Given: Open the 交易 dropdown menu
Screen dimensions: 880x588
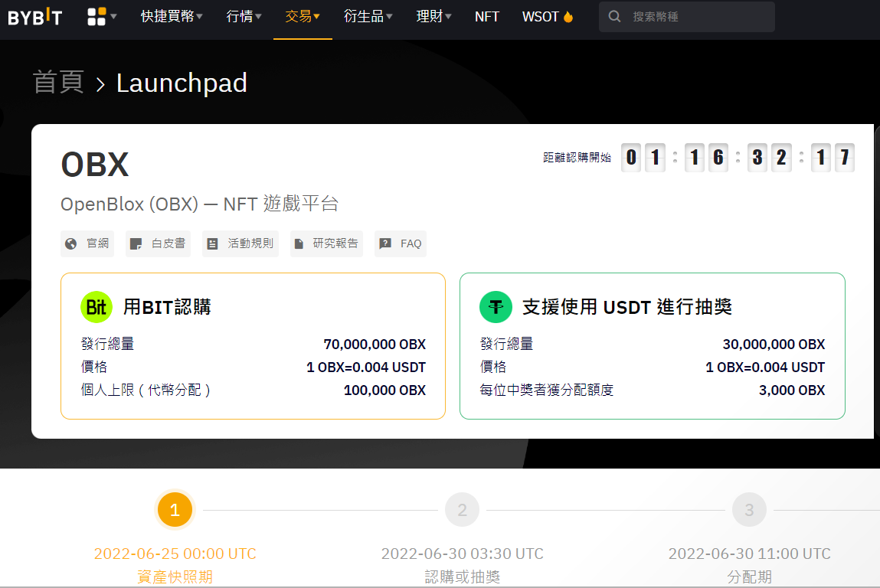Looking at the screenshot, I should tap(303, 16).
